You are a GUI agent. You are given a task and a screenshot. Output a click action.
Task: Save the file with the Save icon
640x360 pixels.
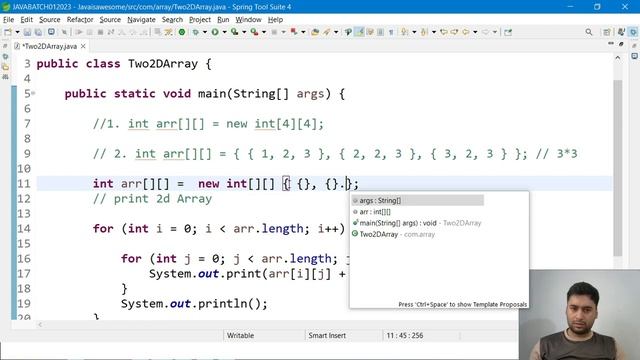click(x=27, y=32)
